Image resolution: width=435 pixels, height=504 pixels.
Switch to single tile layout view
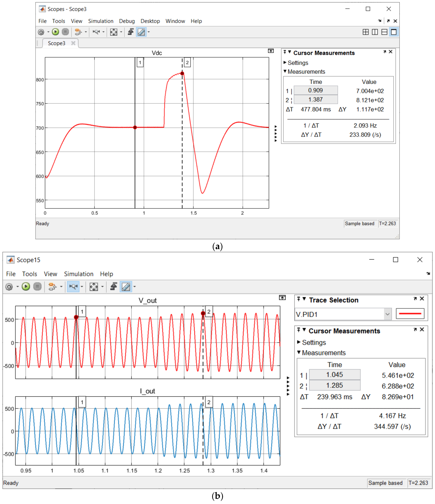(x=394, y=32)
